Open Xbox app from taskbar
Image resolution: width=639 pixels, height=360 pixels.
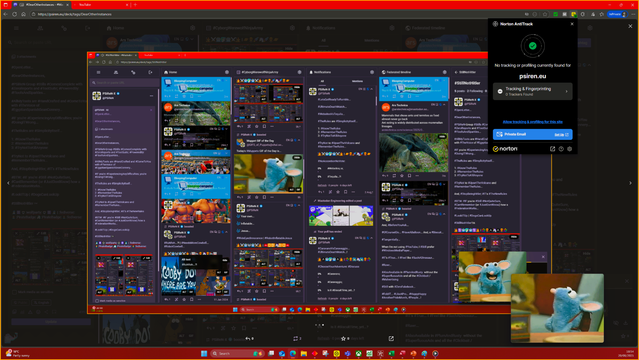pyautogui.click(x=359, y=353)
